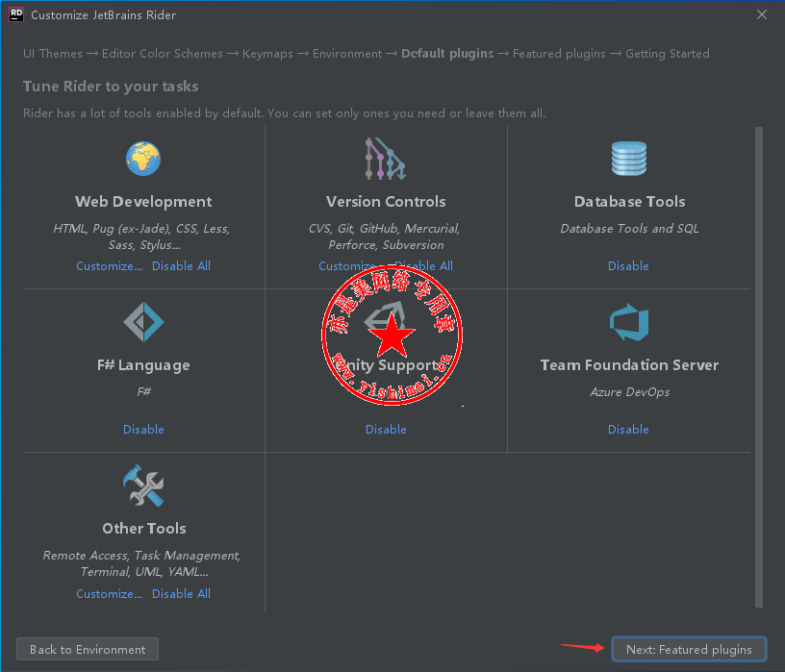Click the Web Development globe icon
Image resolution: width=785 pixels, height=672 pixels.
click(x=143, y=159)
